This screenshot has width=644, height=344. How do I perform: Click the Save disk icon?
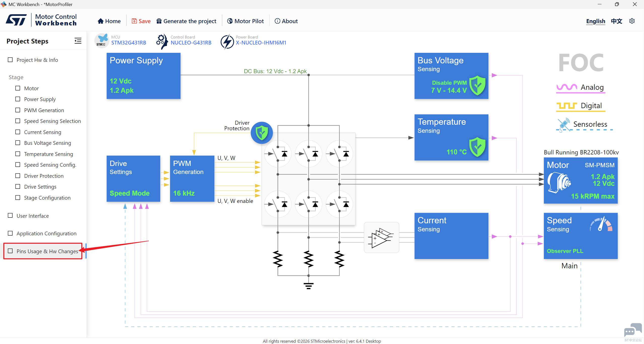[x=134, y=21]
